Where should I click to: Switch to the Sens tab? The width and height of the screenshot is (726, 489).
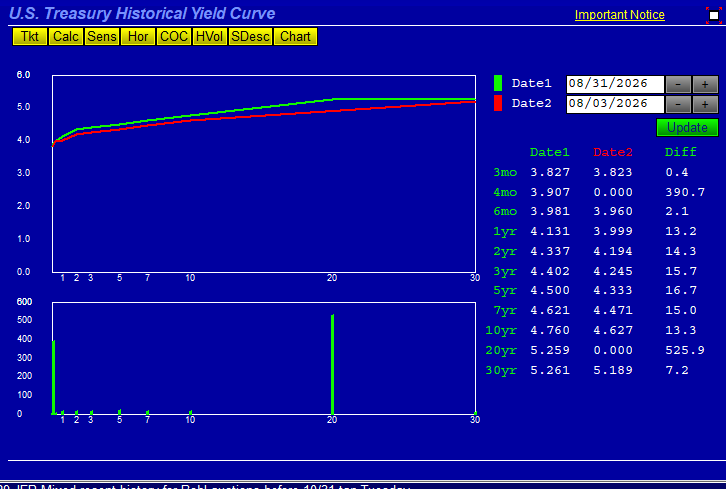click(101, 37)
